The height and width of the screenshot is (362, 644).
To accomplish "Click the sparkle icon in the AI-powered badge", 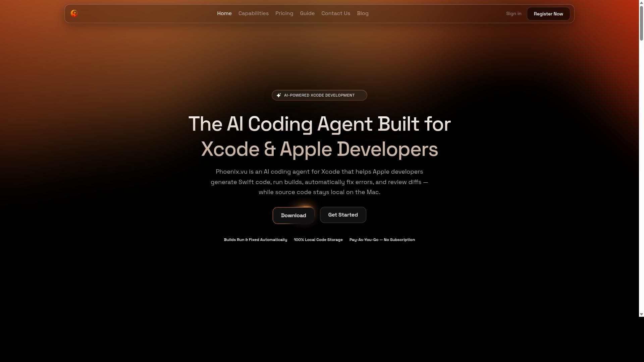I will [x=279, y=95].
